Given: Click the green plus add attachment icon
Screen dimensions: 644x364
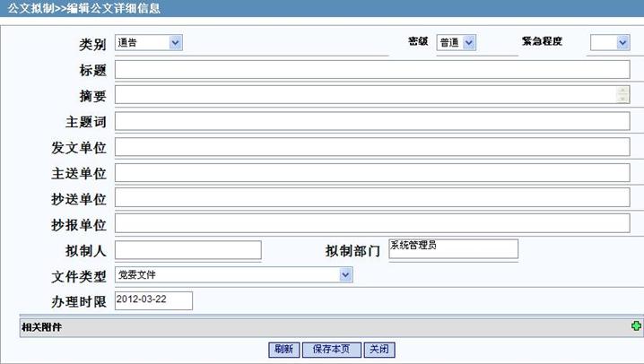Looking at the screenshot, I should click(636, 327).
